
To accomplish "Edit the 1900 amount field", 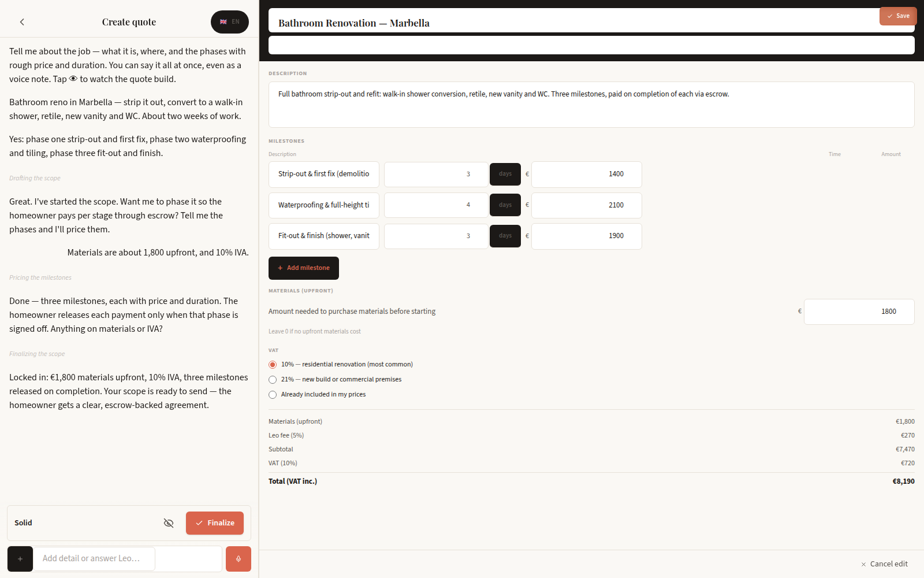I will coord(587,236).
